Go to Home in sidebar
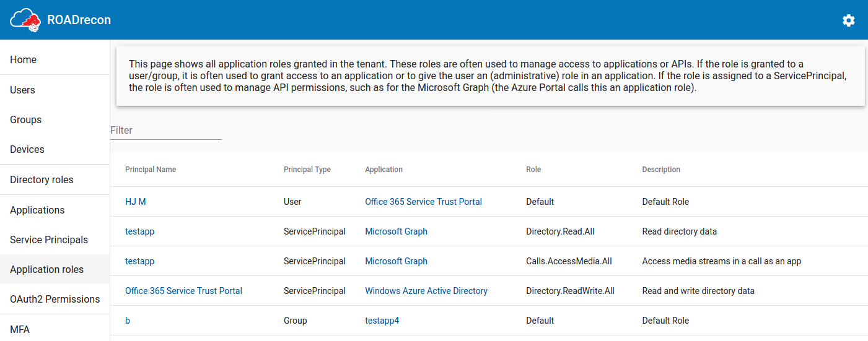 (x=55, y=59)
